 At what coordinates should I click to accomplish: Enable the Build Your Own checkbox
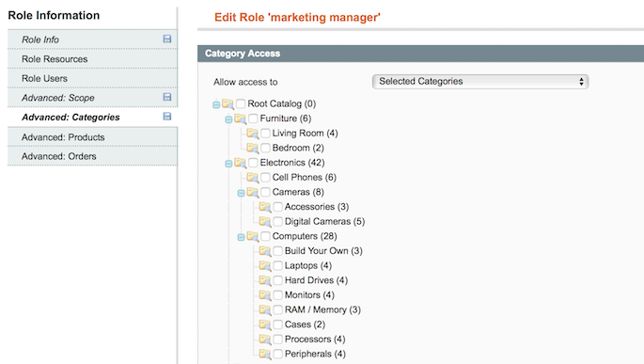pos(277,250)
